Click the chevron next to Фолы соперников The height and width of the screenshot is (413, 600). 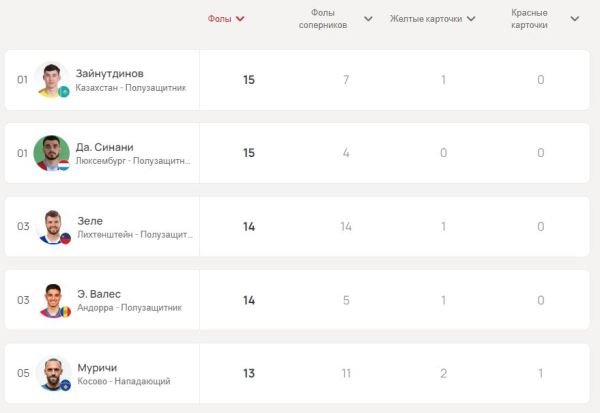[x=368, y=19]
